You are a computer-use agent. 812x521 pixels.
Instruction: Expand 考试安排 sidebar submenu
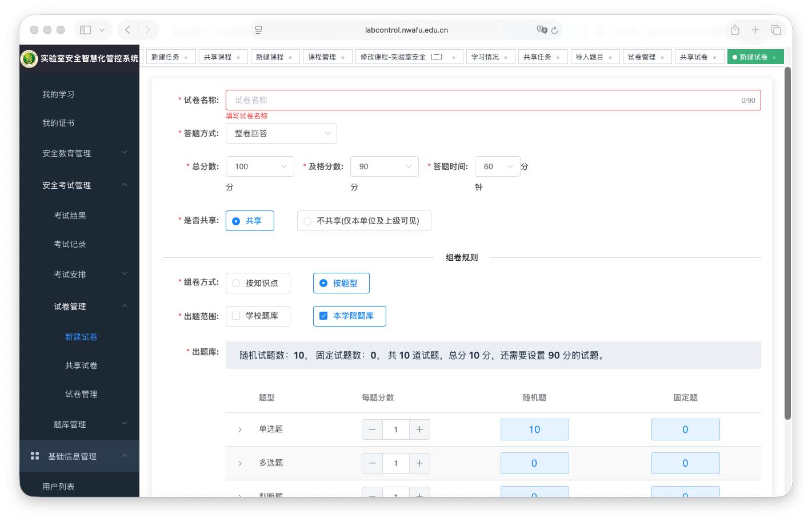coord(79,275)
